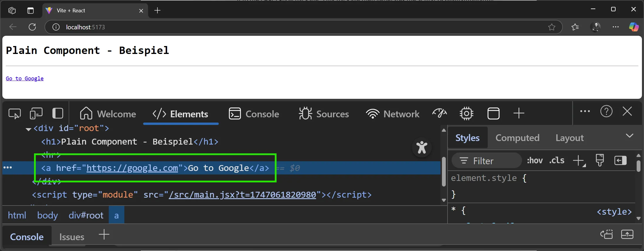Open the row actions ellipsis beside anchor element
The height and width of the screenshot is (251, 644).
coord(8,167)
